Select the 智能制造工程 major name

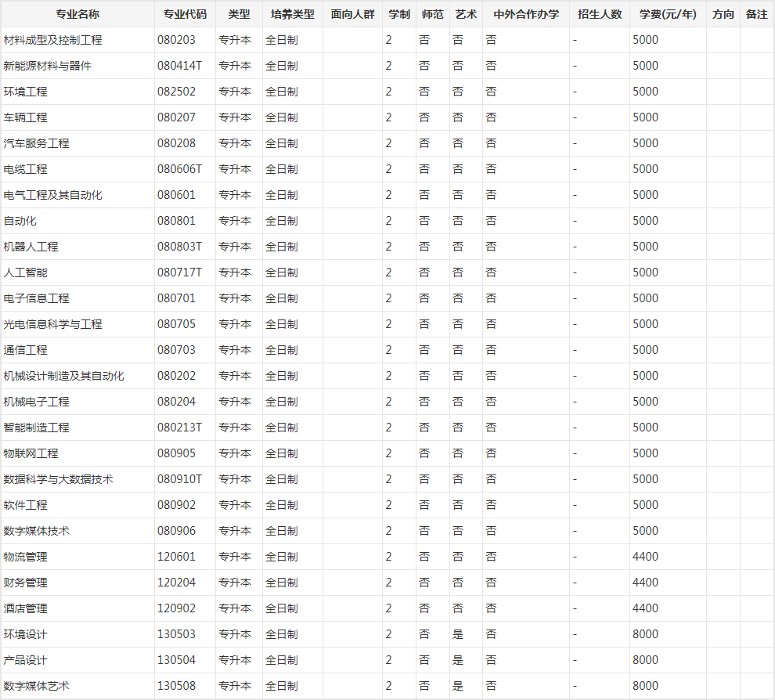tap(36, 428)
